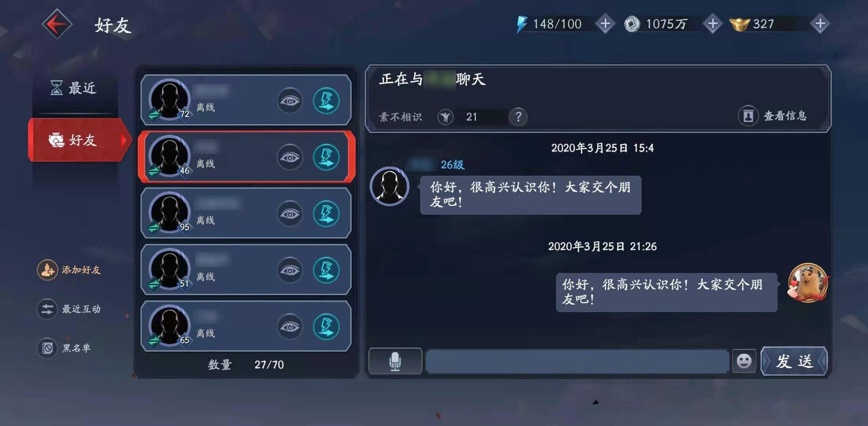Send energy to the level 72 friend

pyautogui.click(x=326, y=101)
